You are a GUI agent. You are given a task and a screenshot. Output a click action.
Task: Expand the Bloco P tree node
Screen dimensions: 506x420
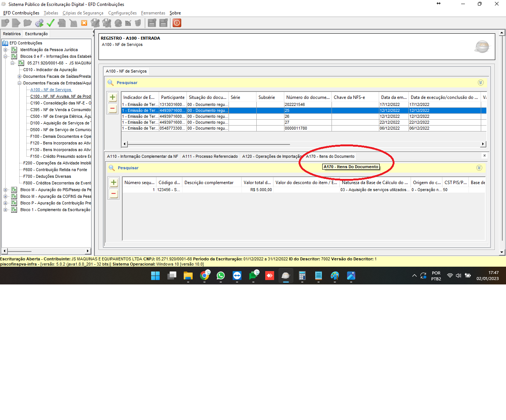[6, 203]
